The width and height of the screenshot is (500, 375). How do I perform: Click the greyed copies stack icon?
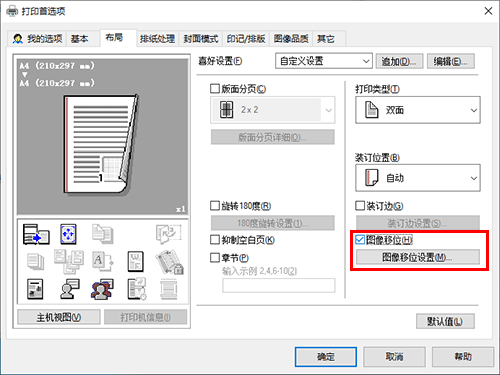[36, 262]
